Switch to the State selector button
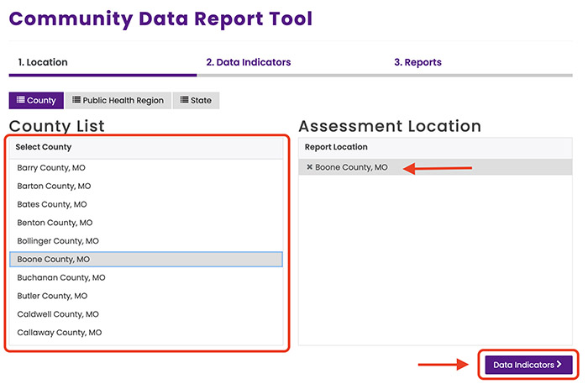Image resolution: width=588 pixels, height=384 pixels. coord(196,101)
